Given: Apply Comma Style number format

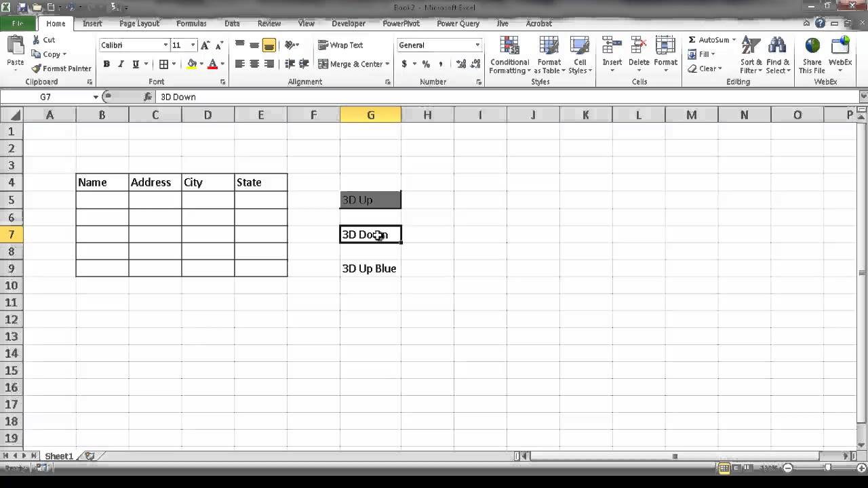Looking at the screenshot, I should pyautogui.click(x=441, y=64).
